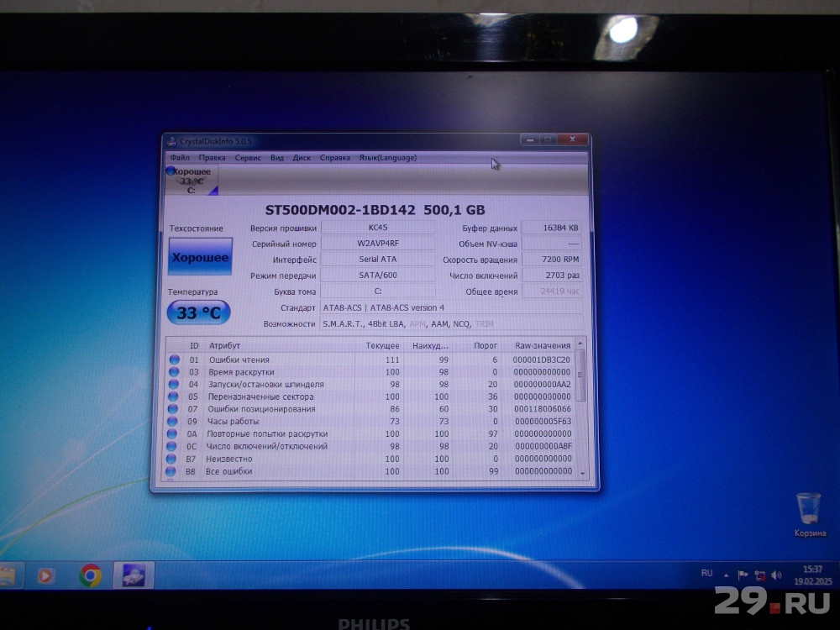Click the CrystalDiskInfo taskbar icon
The width and height of the screenshot is (840, 630).
pyautogui.click(x=134, y=575)
